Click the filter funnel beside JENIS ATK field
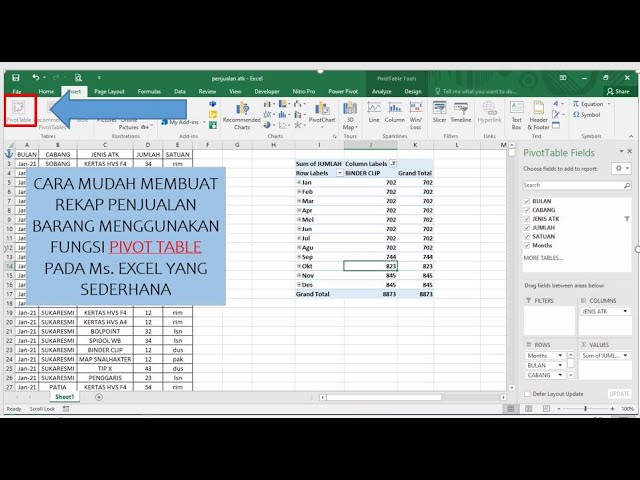 [x=627, y=219]
